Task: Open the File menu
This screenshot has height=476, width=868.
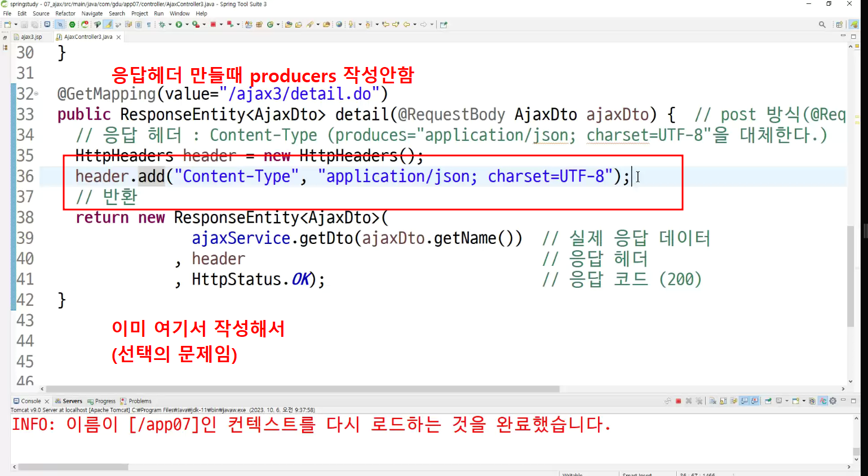Action: point(7,14)
